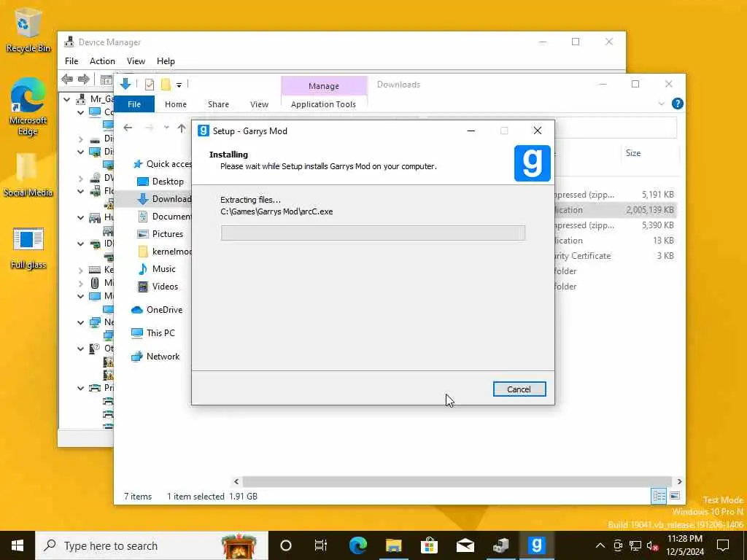Switch to Details view layout icon
The height and width of the screenshot is (560, 747).
click(659, 496)
